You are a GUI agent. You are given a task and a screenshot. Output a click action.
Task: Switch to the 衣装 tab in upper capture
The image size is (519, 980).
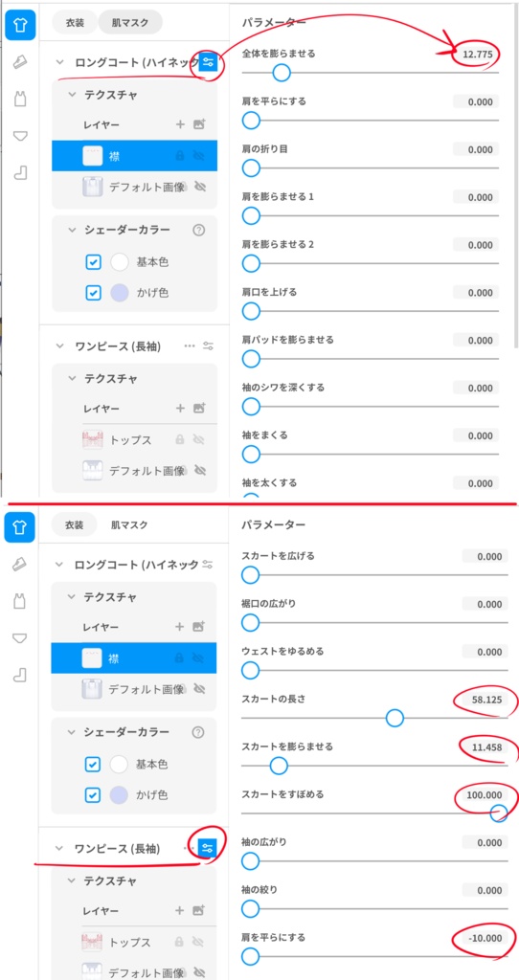(x=75, y=23)
